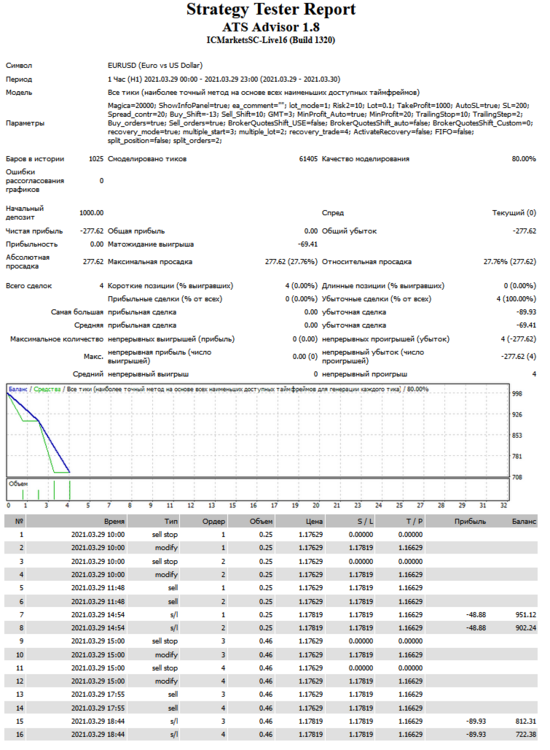The height and width of the screenshot is (750, 550).
Task: Select losing trades value '4 (100.00%)'
Action: pos(516,299)
